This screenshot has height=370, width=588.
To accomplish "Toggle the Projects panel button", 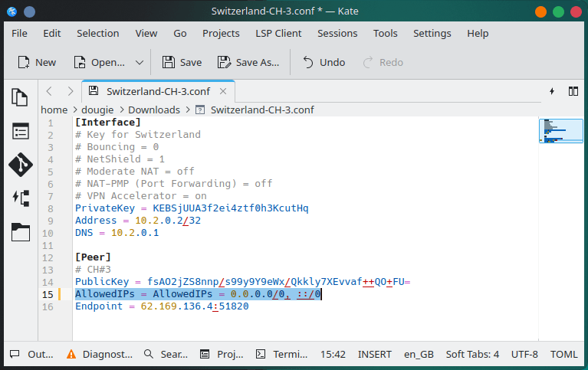I will [x=222, y=354].
